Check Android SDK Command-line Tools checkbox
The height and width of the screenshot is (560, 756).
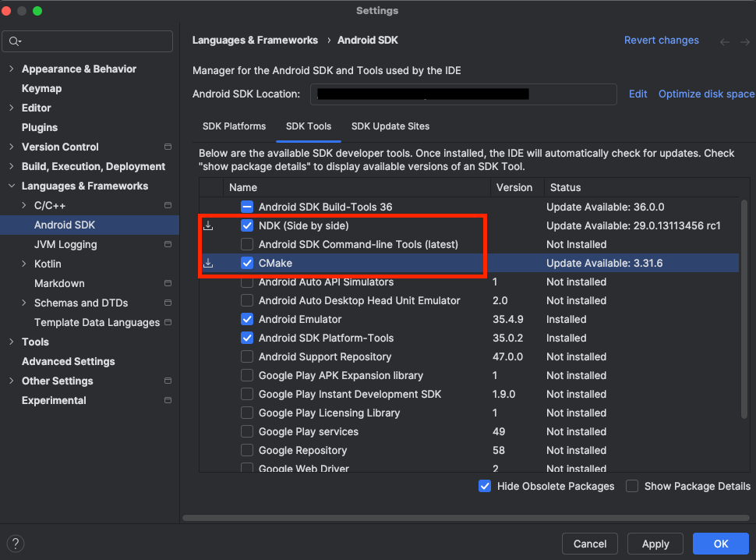(247, 244)
